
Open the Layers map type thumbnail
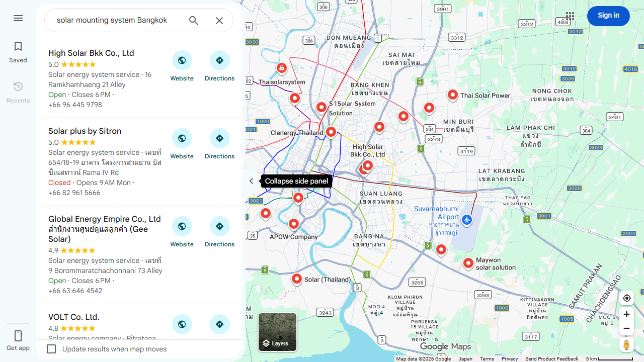point(277,332)
